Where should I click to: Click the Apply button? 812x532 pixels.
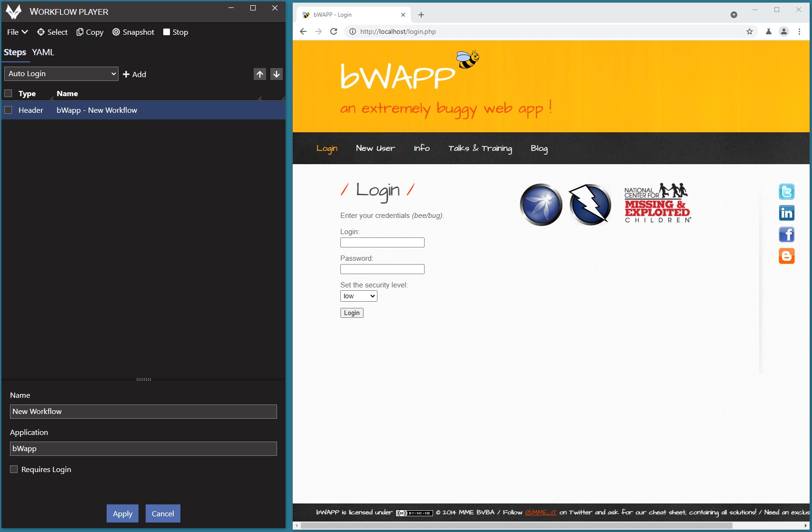point(123,513)
